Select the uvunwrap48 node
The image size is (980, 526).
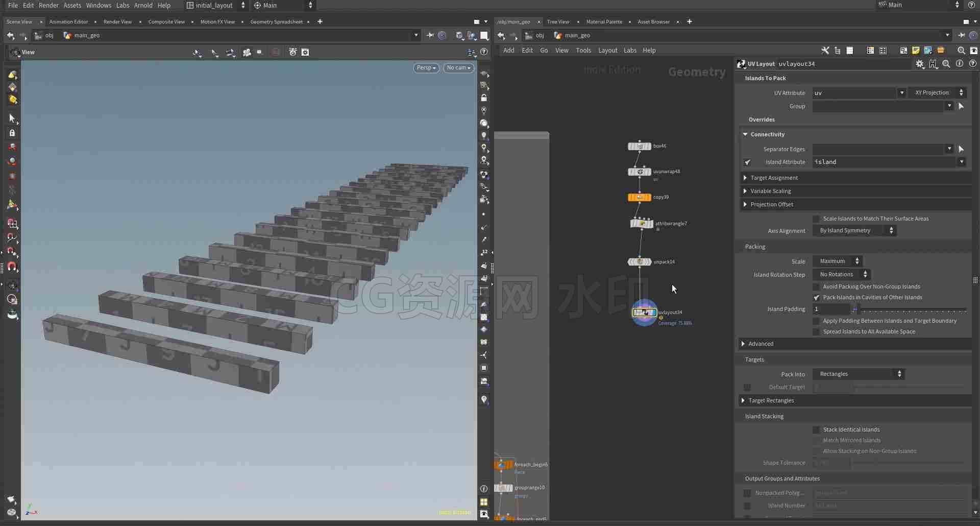coord(639,172)
